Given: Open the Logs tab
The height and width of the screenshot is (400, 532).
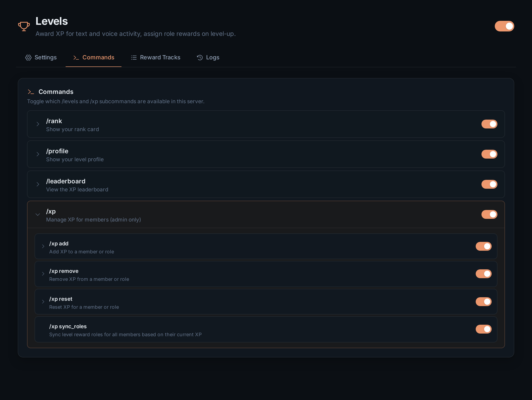Looking at the screenshot, I should (x=208, y=58).
